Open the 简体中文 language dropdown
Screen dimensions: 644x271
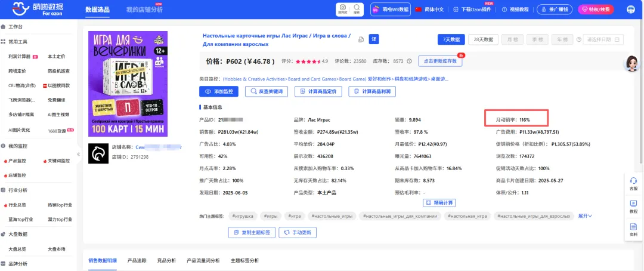[429, 10]
